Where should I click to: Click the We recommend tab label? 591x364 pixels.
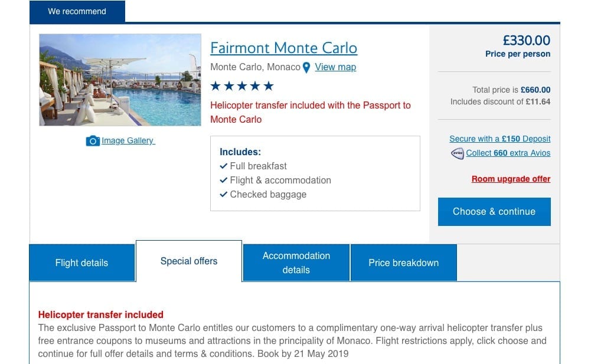click(77, 12)
